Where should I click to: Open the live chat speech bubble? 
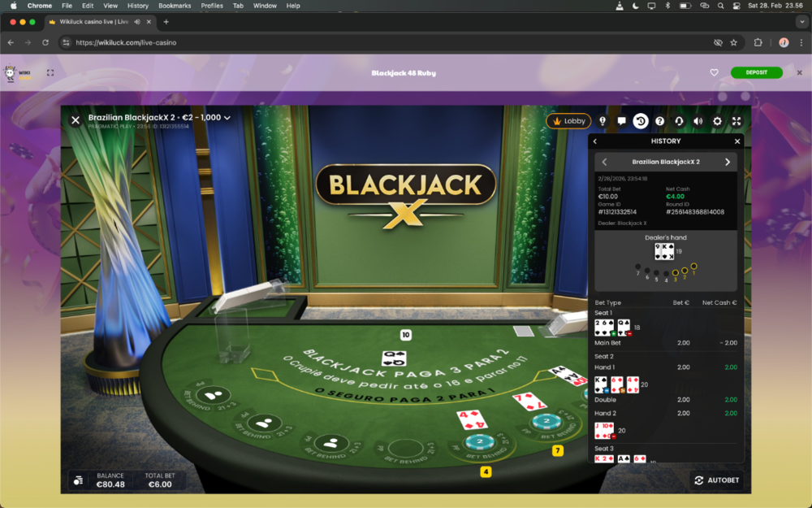pos(621,121)
